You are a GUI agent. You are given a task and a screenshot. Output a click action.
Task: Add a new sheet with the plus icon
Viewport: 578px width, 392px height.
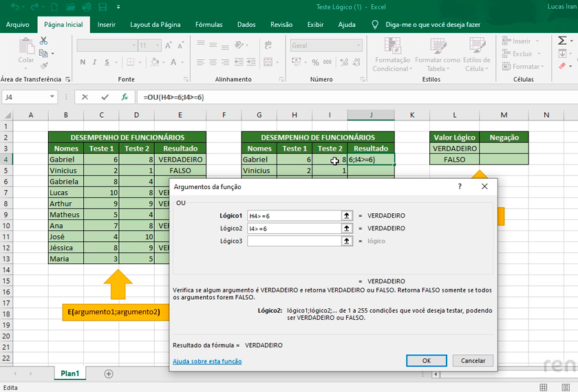(109, 373)
